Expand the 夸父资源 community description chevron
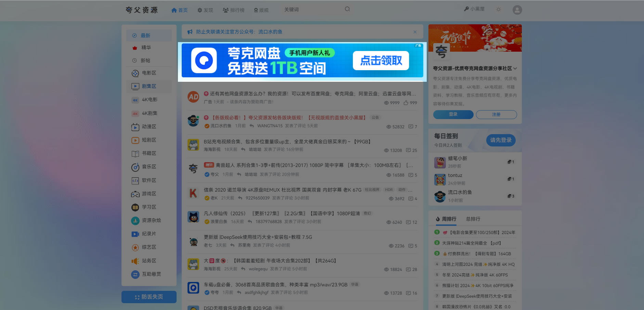 tap(515, 68)
